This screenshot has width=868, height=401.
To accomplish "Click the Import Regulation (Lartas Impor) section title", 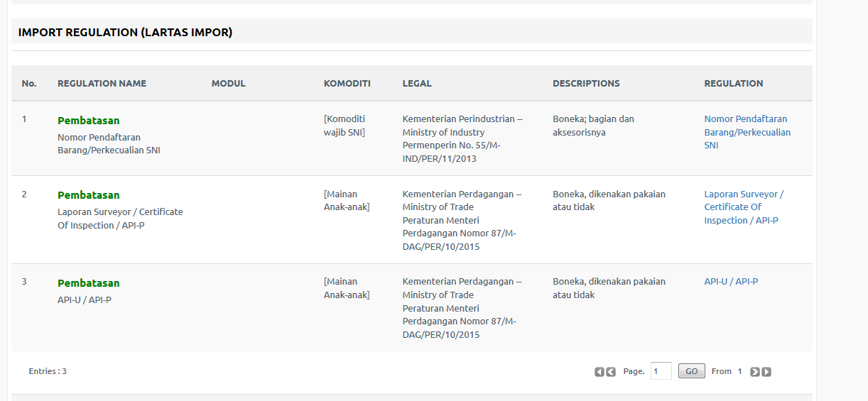I will (x=125, y=33).
